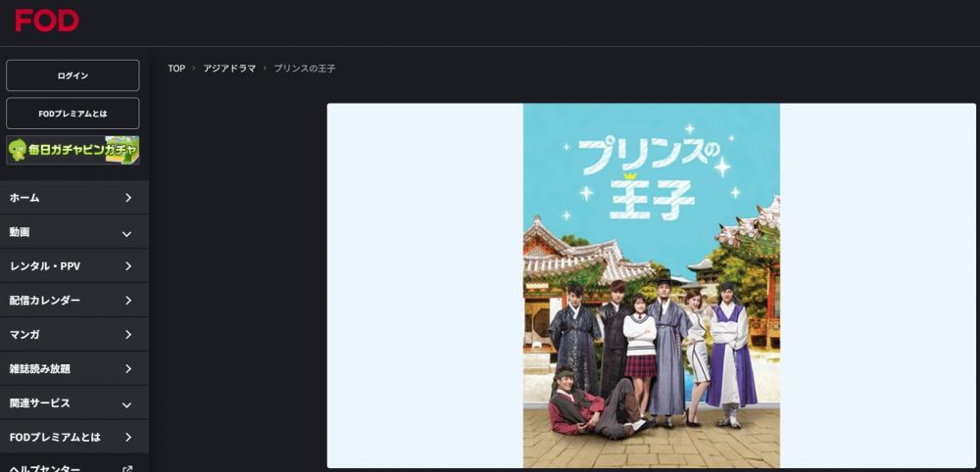Open the FODプレミアムとは button at top

pos(73,114)
